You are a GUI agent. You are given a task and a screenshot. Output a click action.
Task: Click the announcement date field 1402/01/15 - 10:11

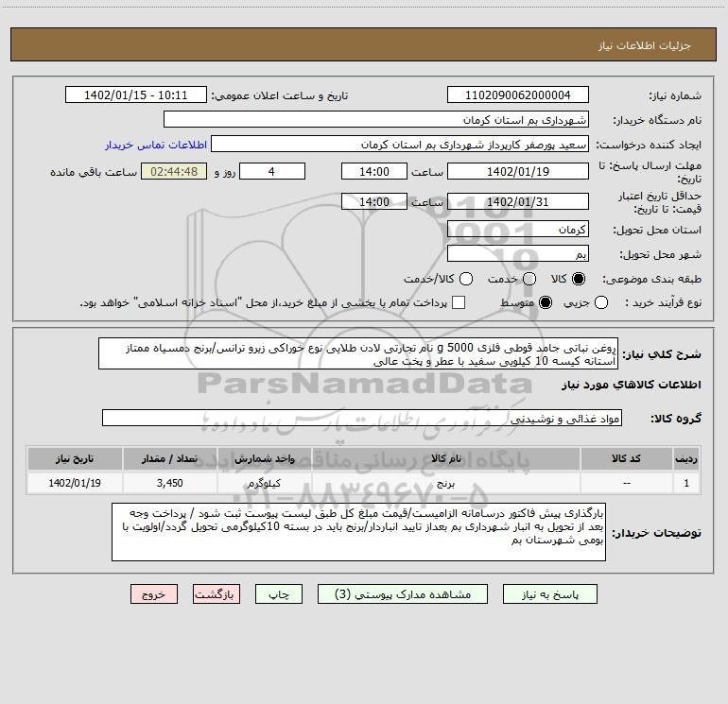135,95
